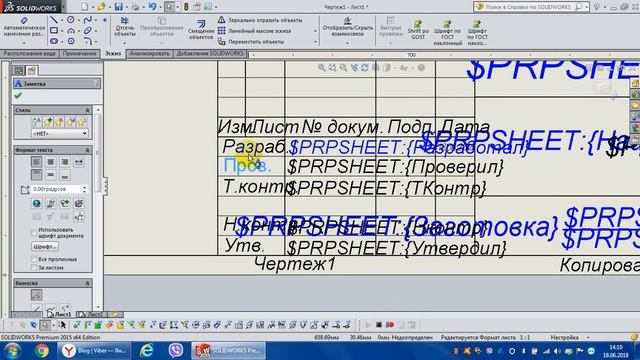This screenshot has width=640, height=360.
Task: Click the Shrift po GOST macro button
Action: 418,30
